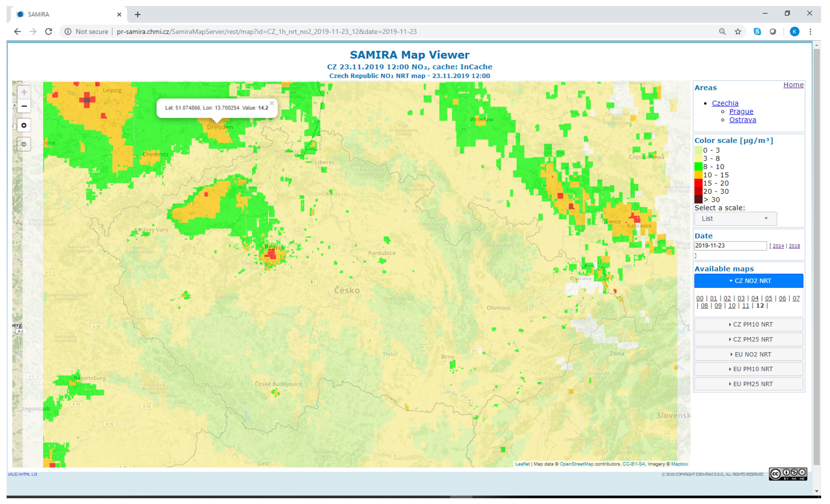This screenshot has width=830, height=504.
Task: Click the map locate marker button
Action: [x=24, y=126]
